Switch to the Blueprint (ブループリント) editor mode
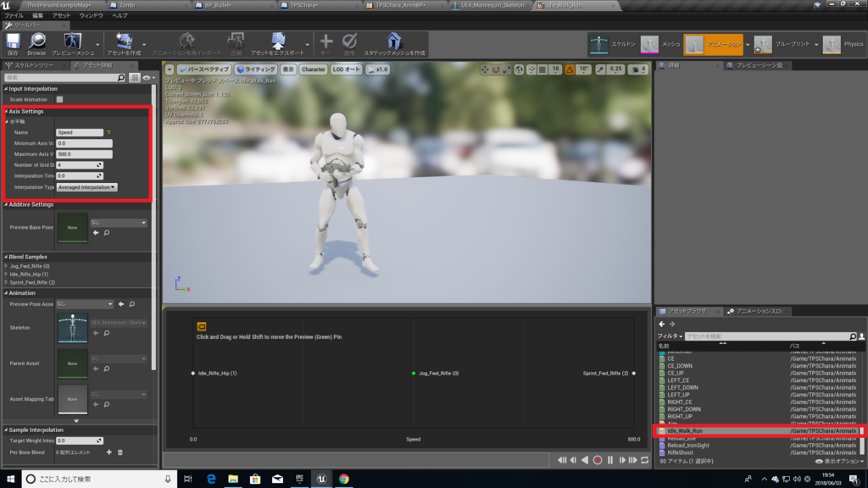The image size is (868, 488). click(x=782, y=44)
